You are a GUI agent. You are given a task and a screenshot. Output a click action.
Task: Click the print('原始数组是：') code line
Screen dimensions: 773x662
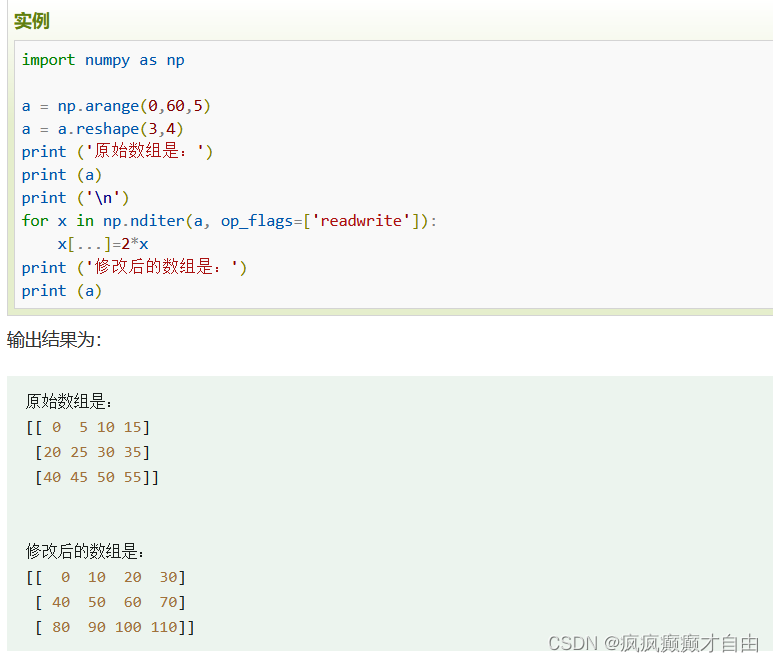[x=117, y=151]
